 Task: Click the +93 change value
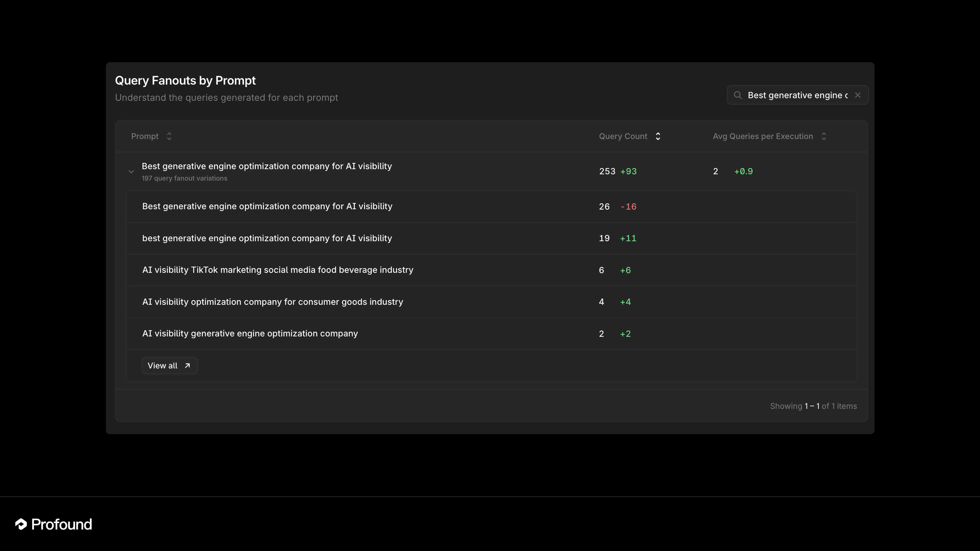pyautogui.click(x=629, y=171)
